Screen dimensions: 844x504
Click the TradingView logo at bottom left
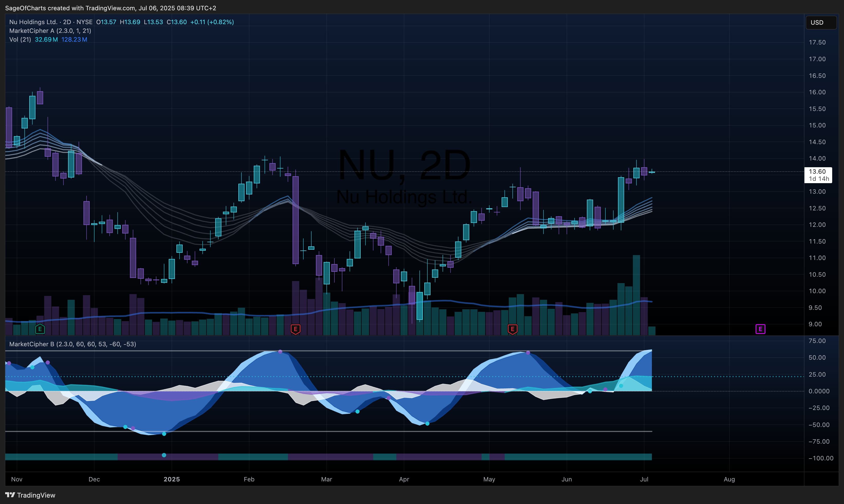(30, 495)
